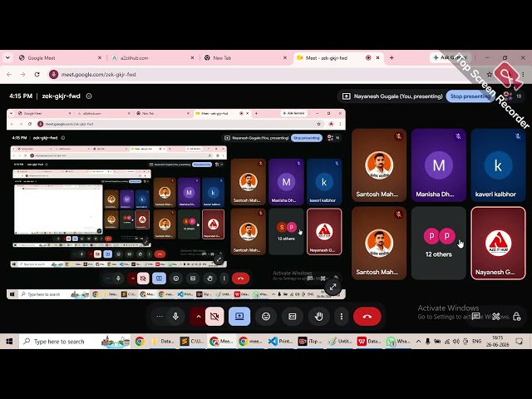Open Sublime Text C:\U... in the taskbar
The image size is (532, 399).
pos(192,342)
